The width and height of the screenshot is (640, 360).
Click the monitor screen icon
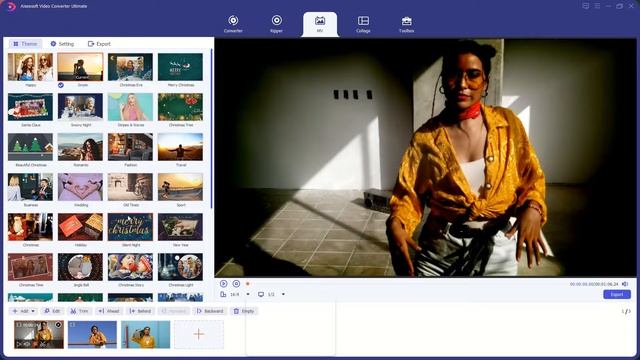tap(261, 294)
